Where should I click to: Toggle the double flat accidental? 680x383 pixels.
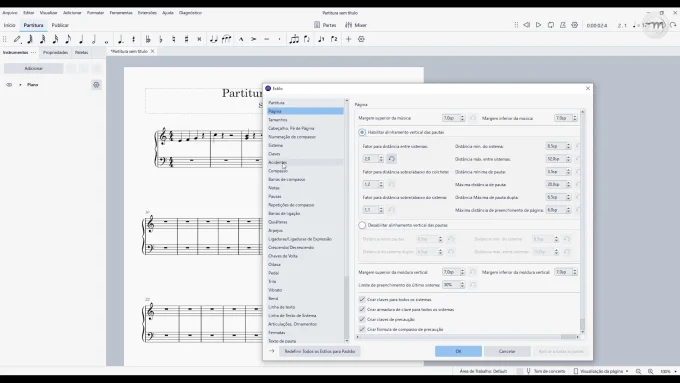pos(148,39)
